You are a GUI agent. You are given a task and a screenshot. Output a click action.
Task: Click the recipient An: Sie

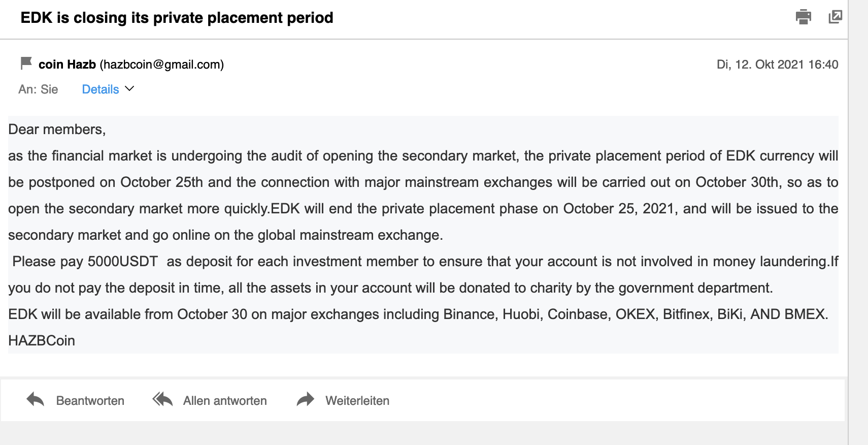point(38,89)
